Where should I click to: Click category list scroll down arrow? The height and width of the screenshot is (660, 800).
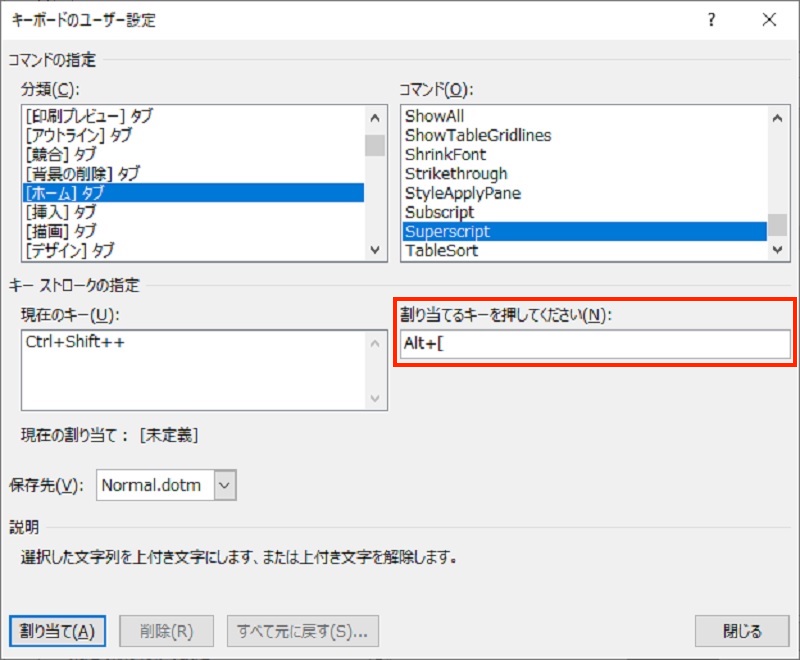(x=375, y=250)
